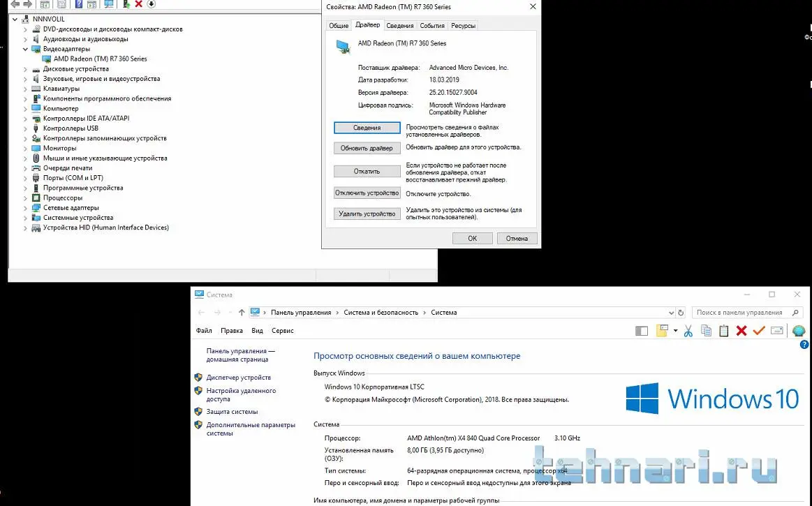This screenshot has width=812, height=506.
Task: Click the Удалить устройство button
Action: [367, 214]
